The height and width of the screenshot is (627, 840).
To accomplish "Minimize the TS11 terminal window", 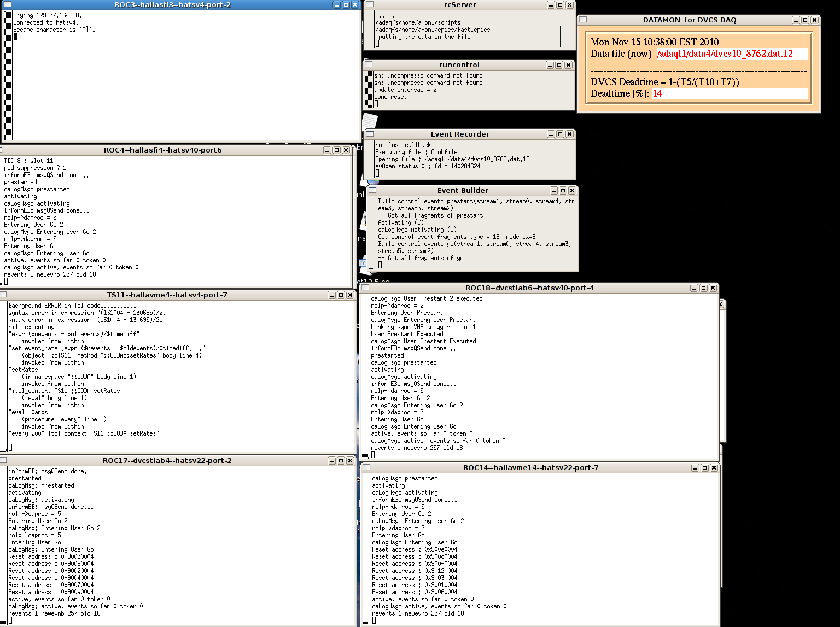I will point(331,295).
